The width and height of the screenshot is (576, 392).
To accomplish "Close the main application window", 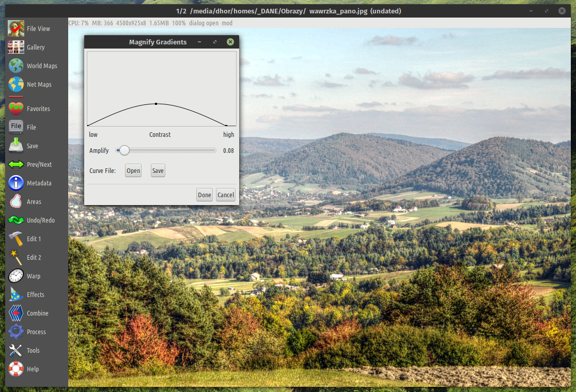I will click(562, 11).
